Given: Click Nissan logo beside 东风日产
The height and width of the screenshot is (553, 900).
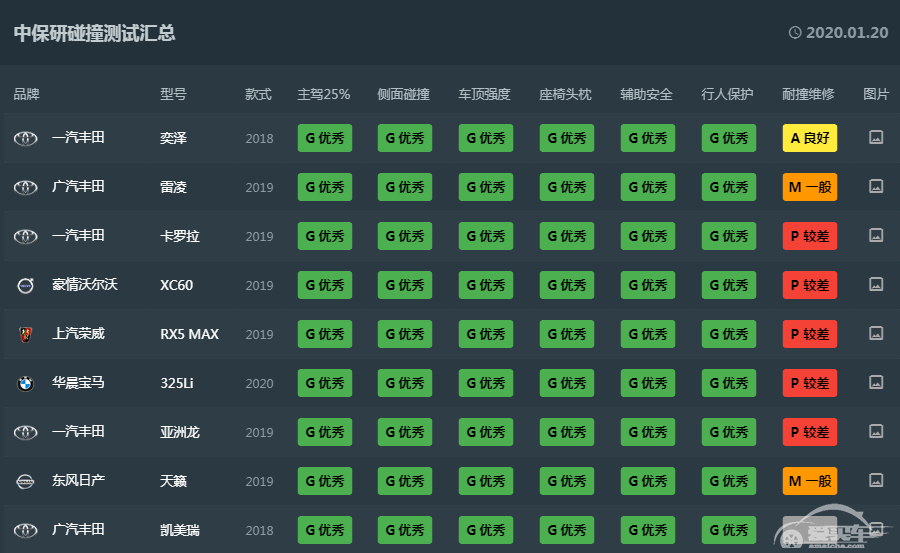Looking at the screenshot, I should 25,481.
